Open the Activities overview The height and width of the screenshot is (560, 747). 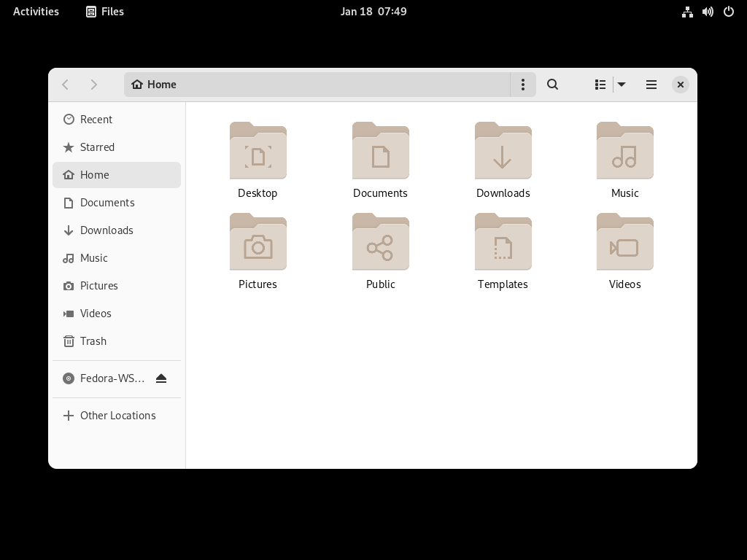pyautogui.click(x=36, y=12)
